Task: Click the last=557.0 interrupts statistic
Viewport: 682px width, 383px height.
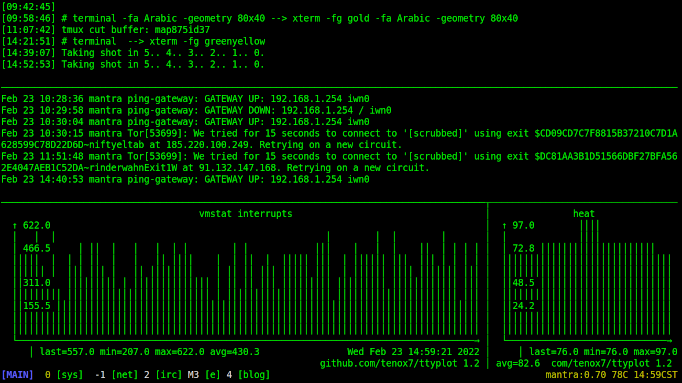Action: click(x=67, y=352)
